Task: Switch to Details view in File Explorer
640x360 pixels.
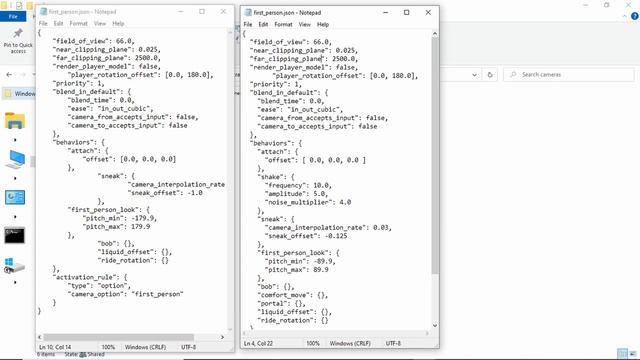Action: (622, 353)
